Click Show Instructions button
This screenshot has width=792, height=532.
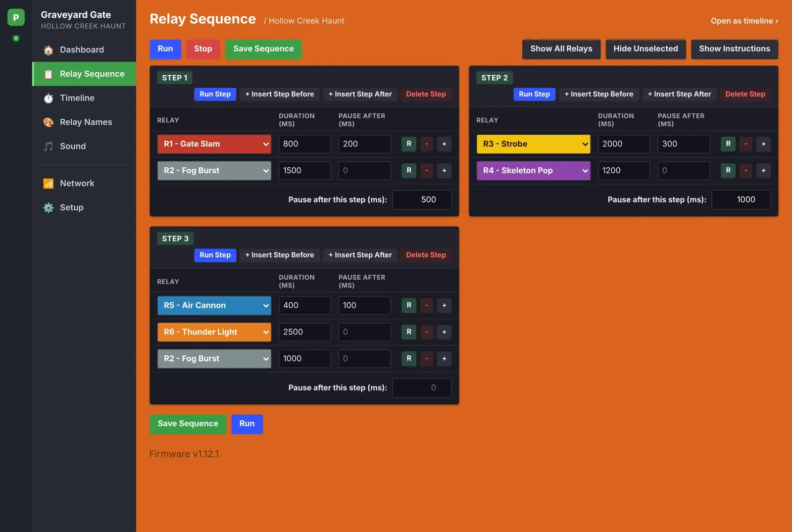pos(735,49)
